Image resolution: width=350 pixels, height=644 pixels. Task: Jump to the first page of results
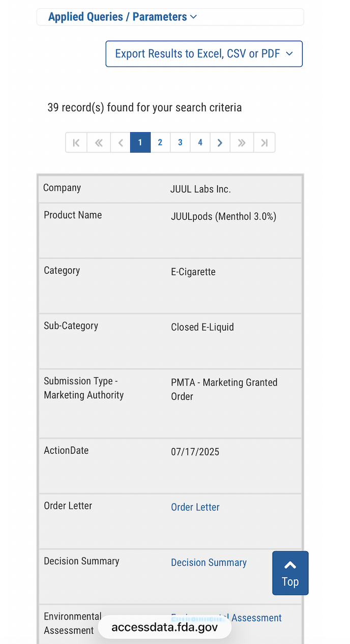coord(76,142)
